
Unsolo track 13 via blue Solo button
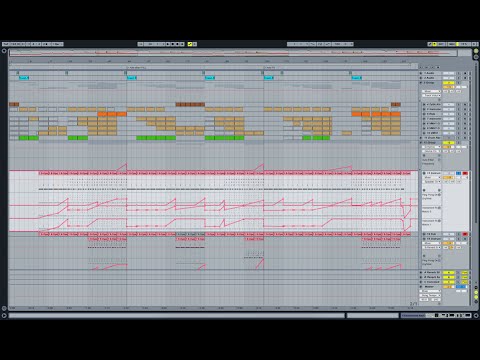[459, 173]
